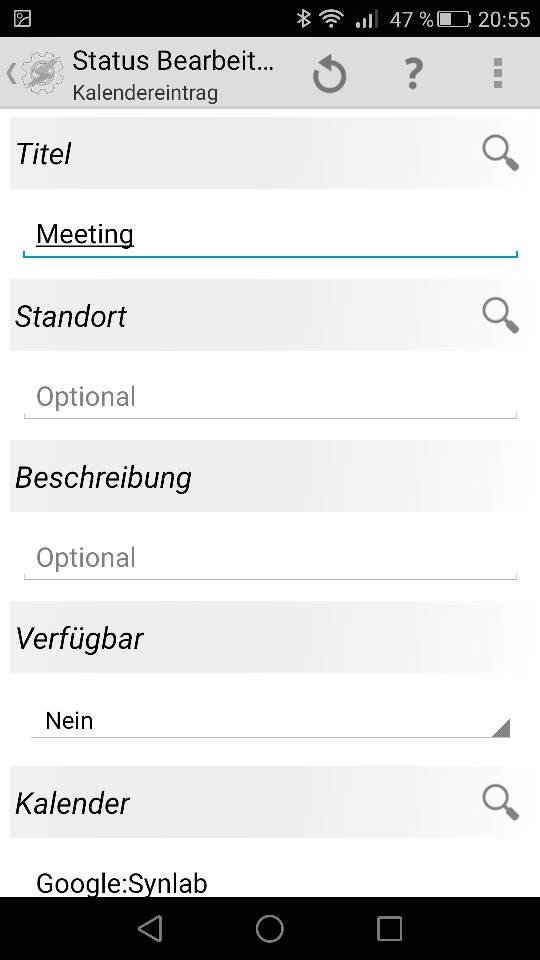Edit the Meeting title text field
The image size is (540, 960).
pos(270,236)
